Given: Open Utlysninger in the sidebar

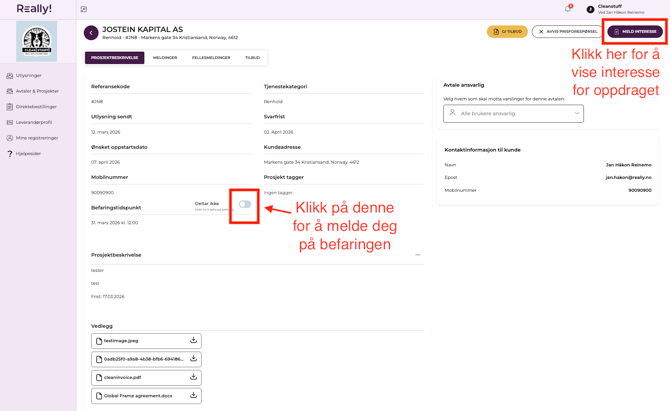Looking at the screenshot, I should pos(28,76).
